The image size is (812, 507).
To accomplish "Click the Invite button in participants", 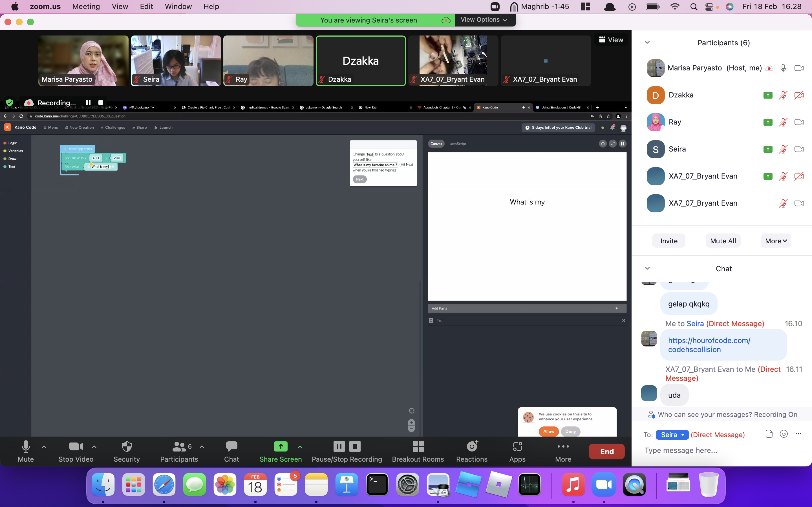I will click(668, 240).
